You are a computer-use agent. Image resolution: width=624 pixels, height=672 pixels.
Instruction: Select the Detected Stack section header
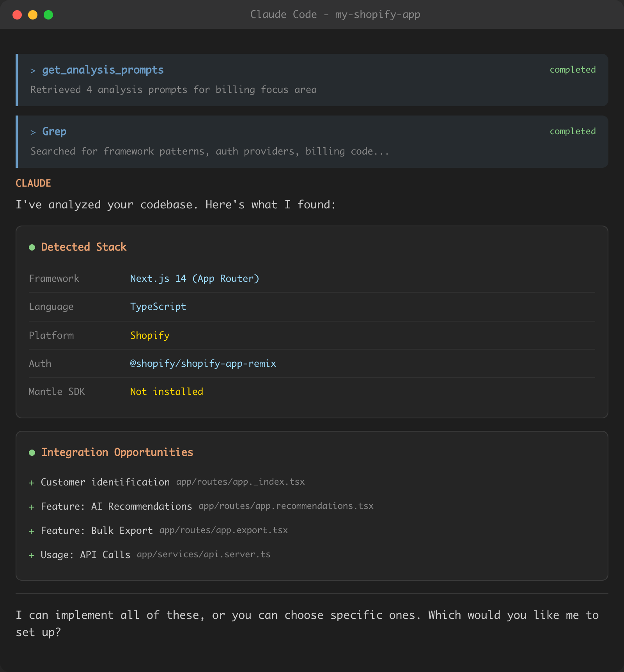[84, 247]
